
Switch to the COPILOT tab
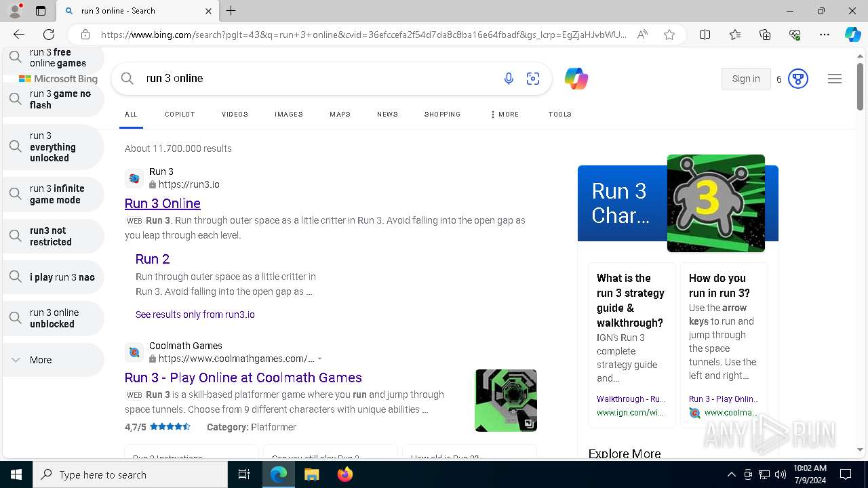[180, 115]
